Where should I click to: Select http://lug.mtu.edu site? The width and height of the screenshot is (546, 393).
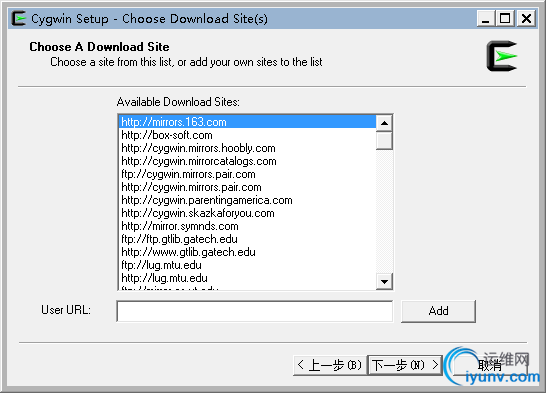(x=247, y=278)
